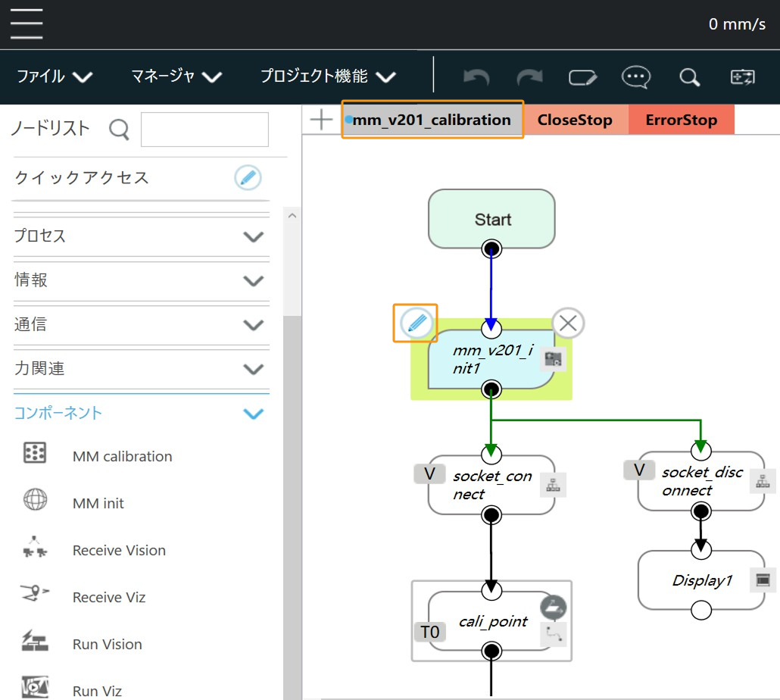Switch to the ErrorStop tab
780x700 pixels.
click(681, 120)
